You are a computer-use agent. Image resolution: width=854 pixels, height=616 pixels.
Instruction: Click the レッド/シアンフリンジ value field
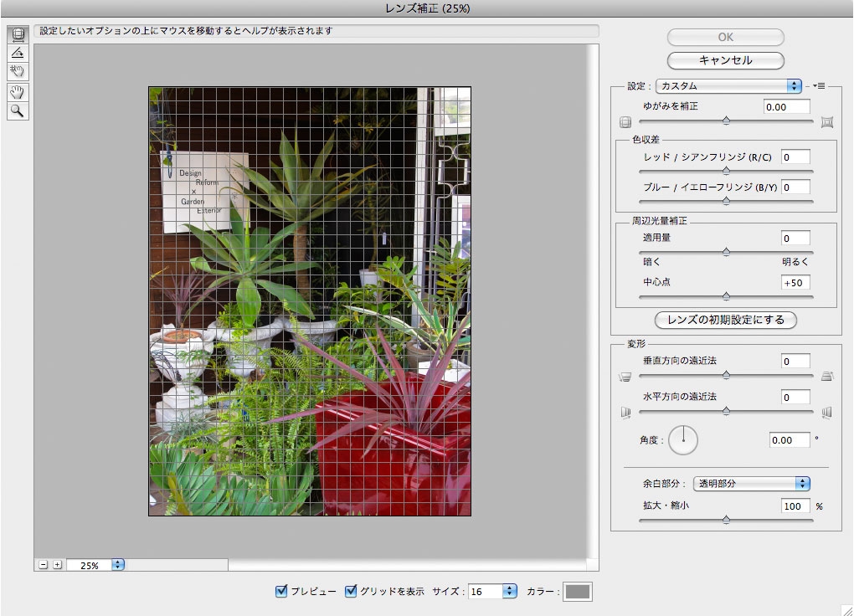click(x=795, y=157)
